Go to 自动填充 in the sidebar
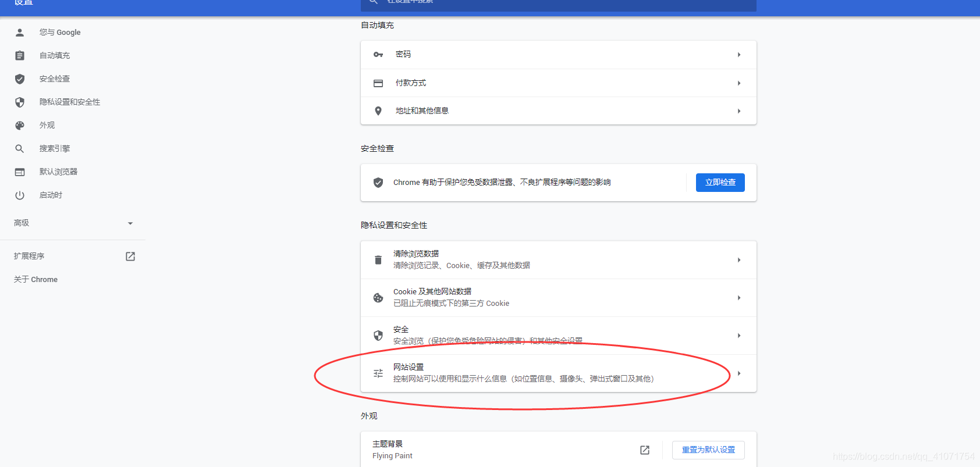The height and width of the screenshot is (467, 980). (55, 56)
